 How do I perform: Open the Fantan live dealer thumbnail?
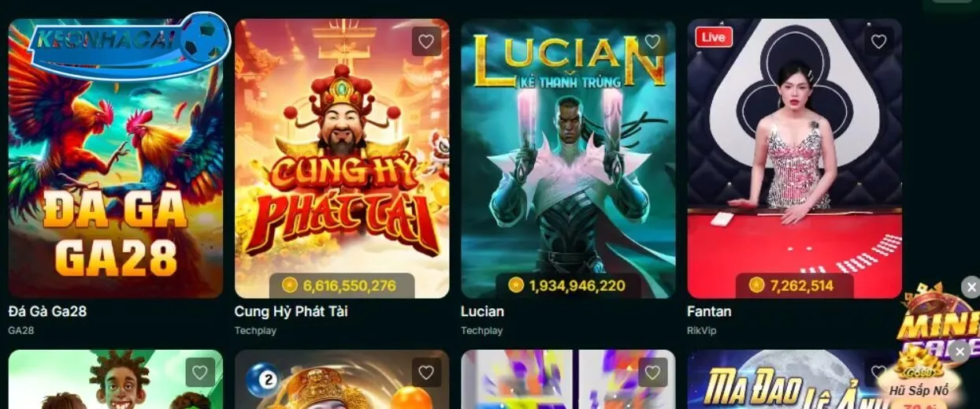pyautogui.click(x=795, y=158)
